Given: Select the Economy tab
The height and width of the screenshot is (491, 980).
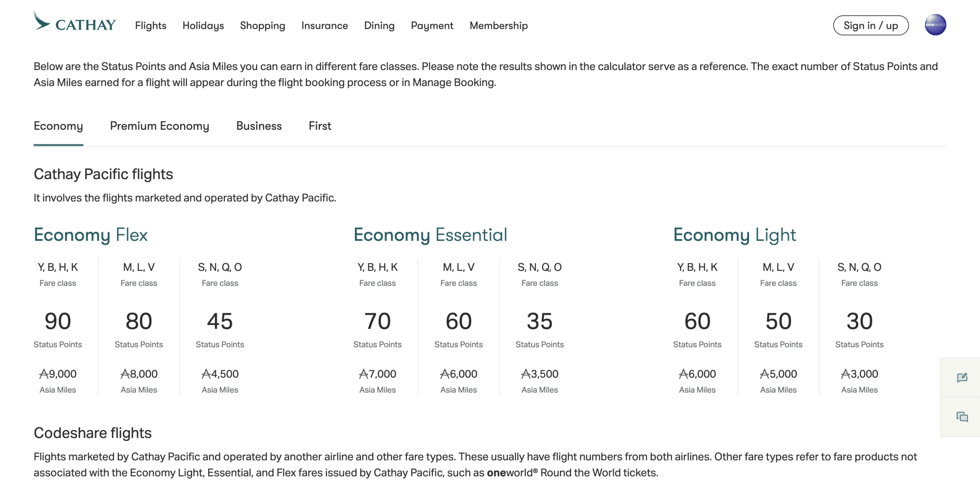Looking at the screenshot, I should (58, 126).
